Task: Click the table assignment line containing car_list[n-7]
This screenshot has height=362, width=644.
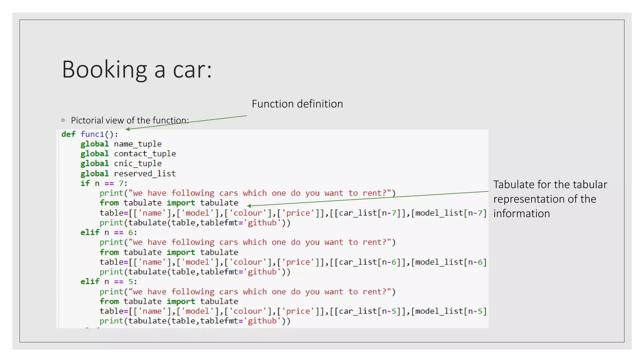Action: coord(293,213)
